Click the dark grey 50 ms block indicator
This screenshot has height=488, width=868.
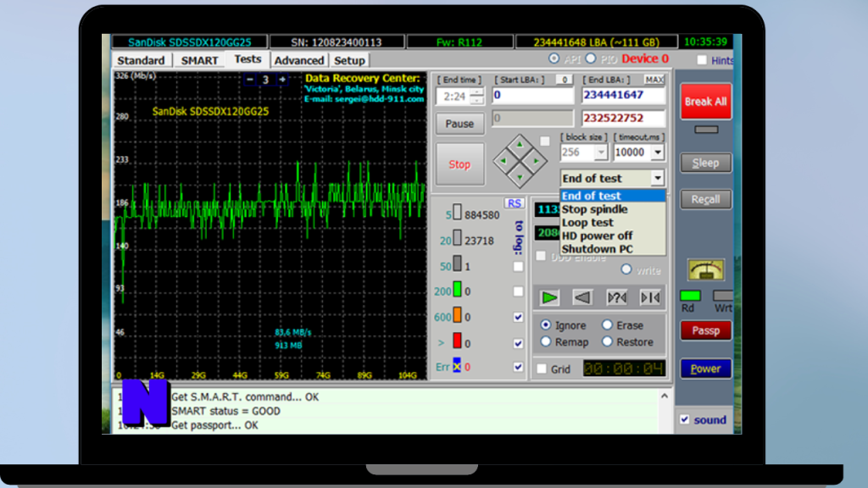[x=457, y=263]
